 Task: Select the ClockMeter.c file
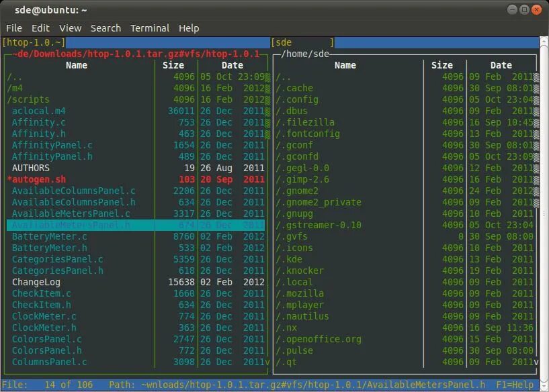(x=136, y=316)
